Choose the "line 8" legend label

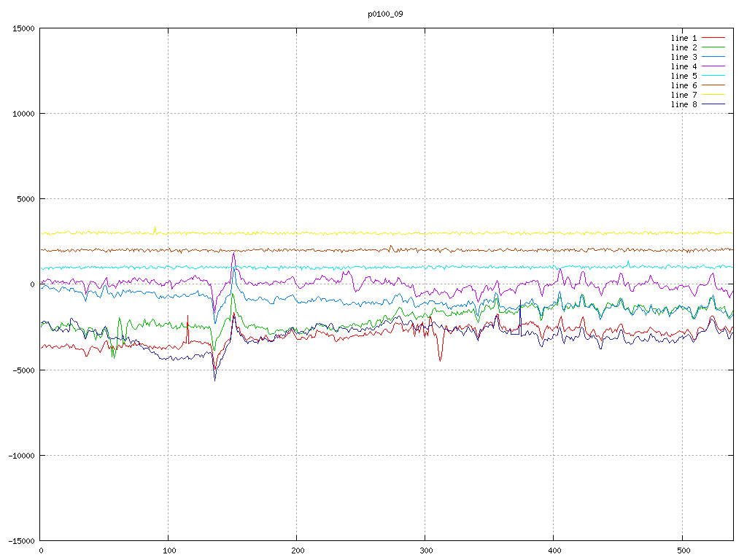pyautogui.click(x=684, y=104)
